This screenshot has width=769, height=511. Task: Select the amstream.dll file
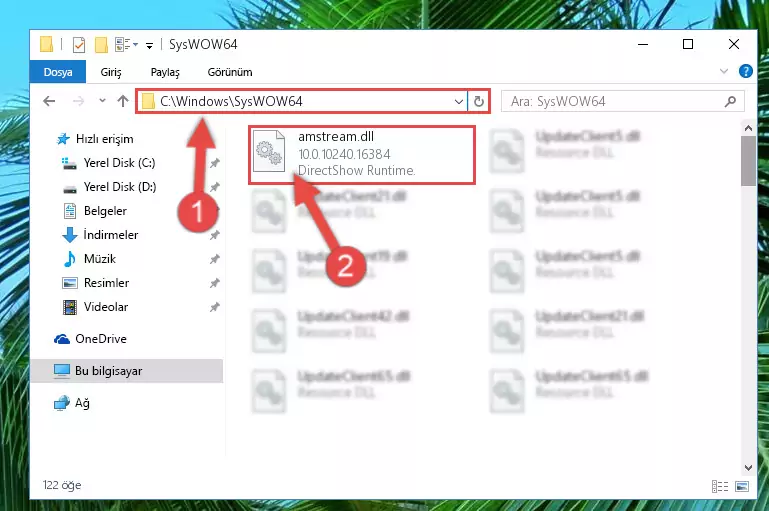(x=362, y=154)
